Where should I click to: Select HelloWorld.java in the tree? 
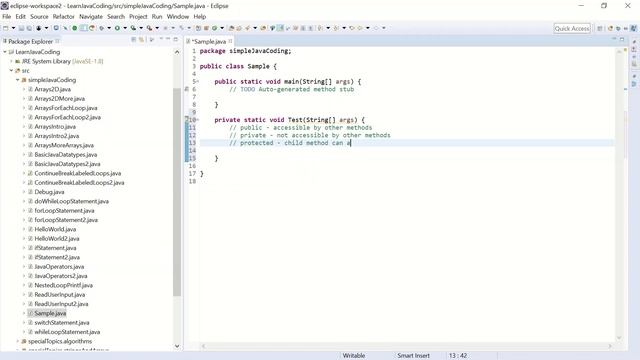coord(55,229)
